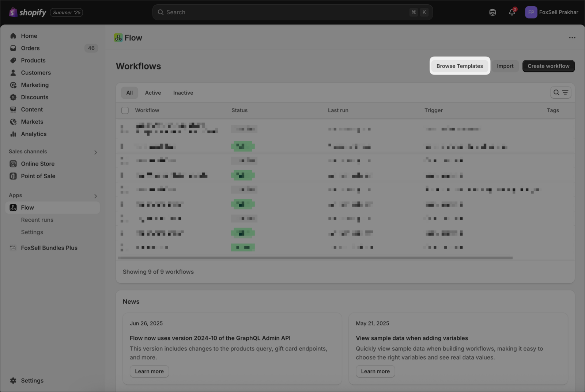
Task: Open the Marketing section
Action: coord(34,85)
